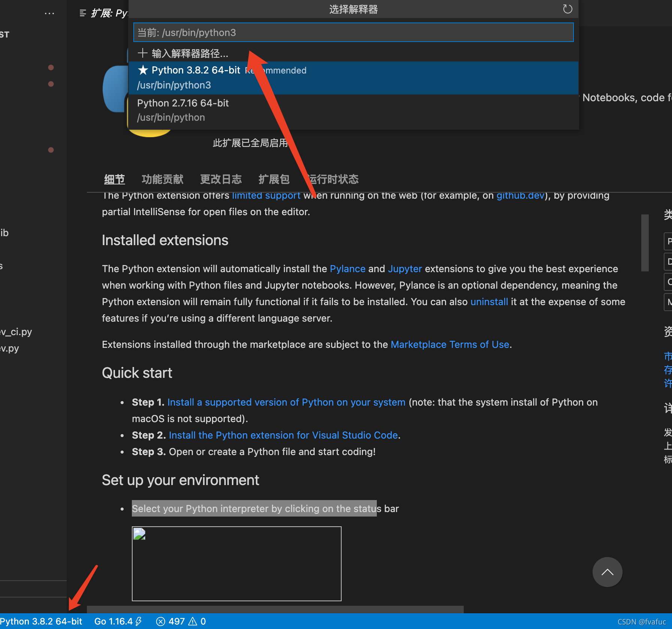Switch to the 更改日志 tab
Image resolution: width=672 pixels, height=629 pixels.
click(221, 179)
